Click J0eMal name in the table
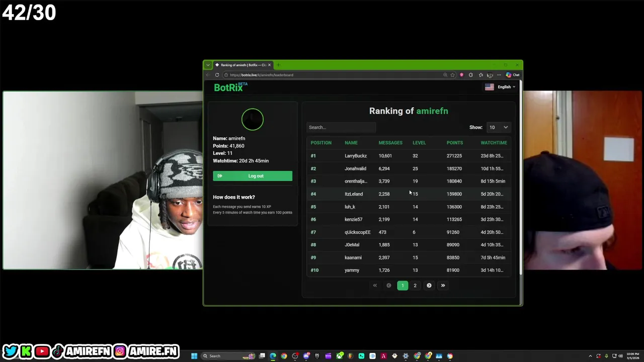 click(x=352, y=245)
